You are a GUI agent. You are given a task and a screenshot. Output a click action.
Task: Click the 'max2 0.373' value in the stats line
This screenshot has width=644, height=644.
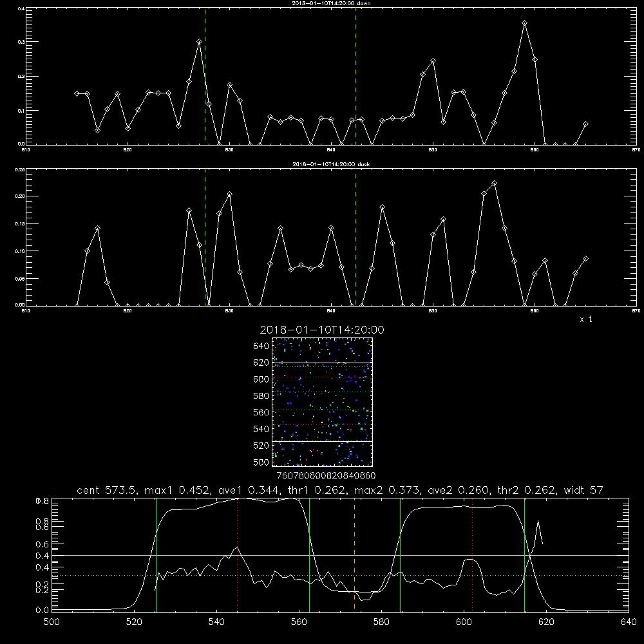tap(388, 490)
